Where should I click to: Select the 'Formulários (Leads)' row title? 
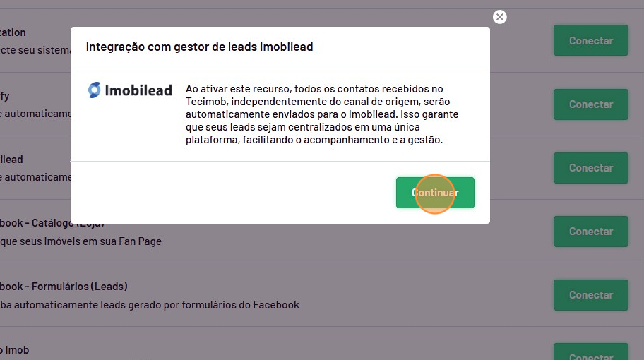(64, 287)
